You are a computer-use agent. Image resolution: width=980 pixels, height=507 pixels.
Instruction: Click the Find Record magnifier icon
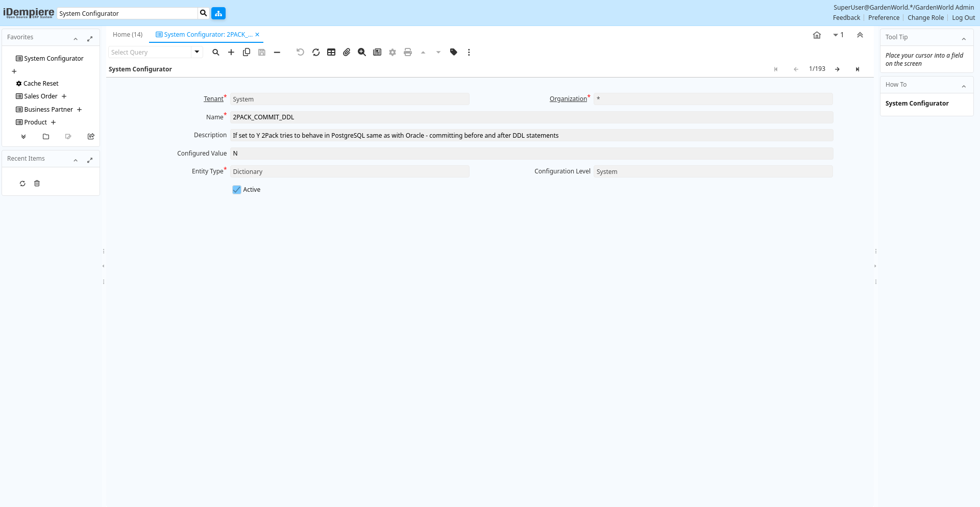click(x=216, y=52)
